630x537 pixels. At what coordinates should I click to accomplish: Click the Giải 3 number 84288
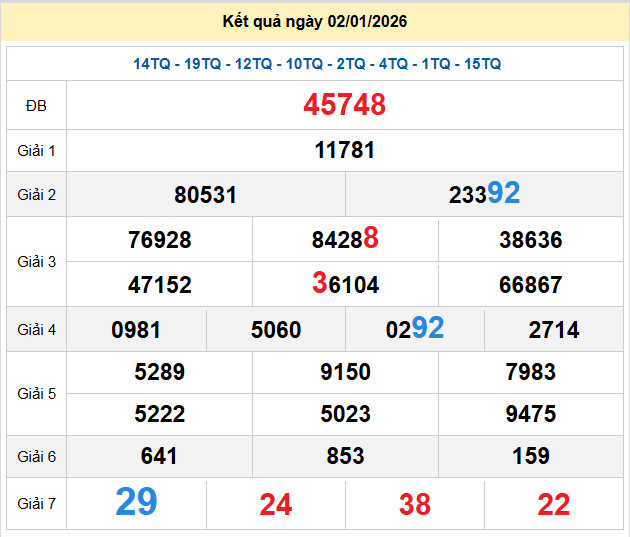pos(345,240)
